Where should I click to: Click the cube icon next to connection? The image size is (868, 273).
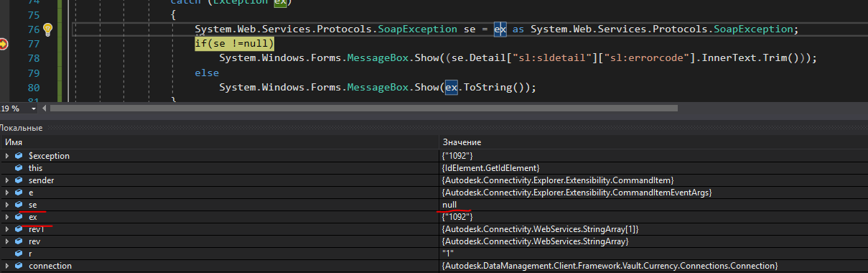tap(19, 266)
